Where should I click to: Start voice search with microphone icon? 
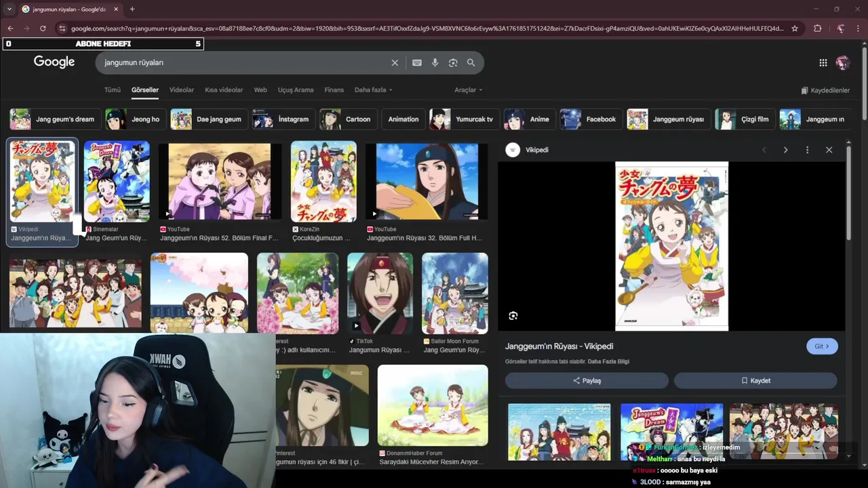click(435, 62)
